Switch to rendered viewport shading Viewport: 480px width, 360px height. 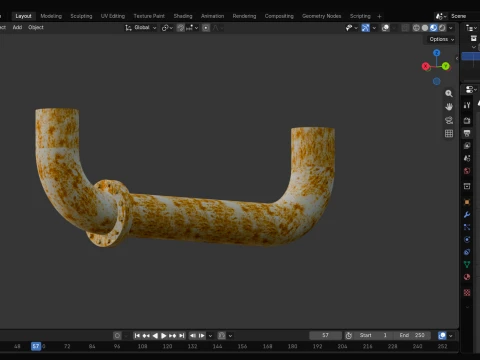pos(442,28)
